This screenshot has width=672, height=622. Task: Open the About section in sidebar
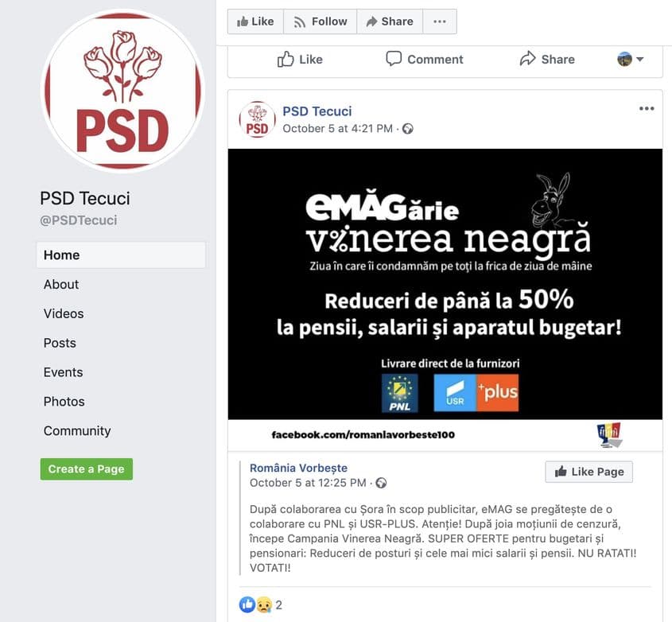(61, 284)
